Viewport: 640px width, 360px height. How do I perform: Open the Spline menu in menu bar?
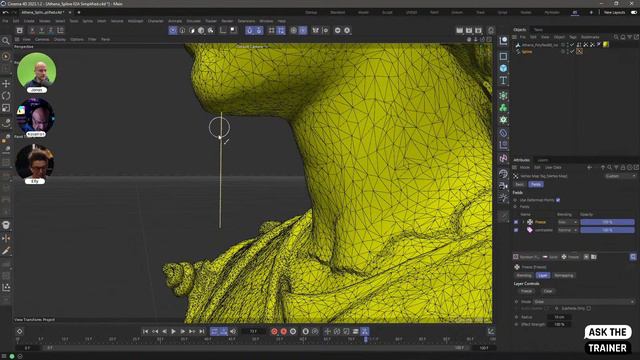(x=87, y=21)
